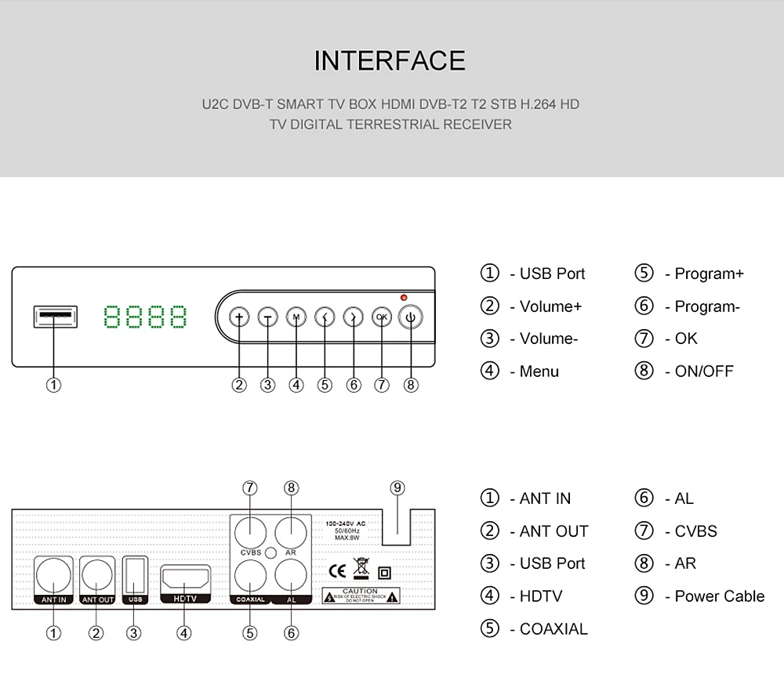Click the CAUTION electric shock warning label

[361, 596]
